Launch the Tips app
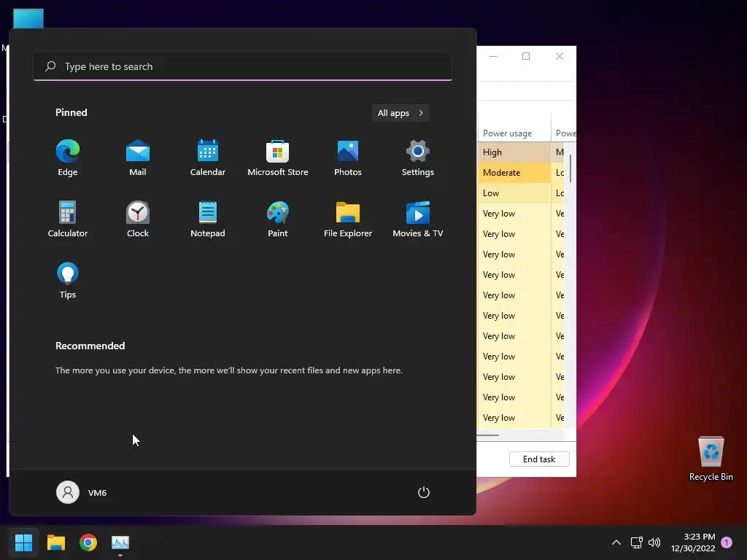The width and height of the screenshot is (747, 560). point(68,281)
